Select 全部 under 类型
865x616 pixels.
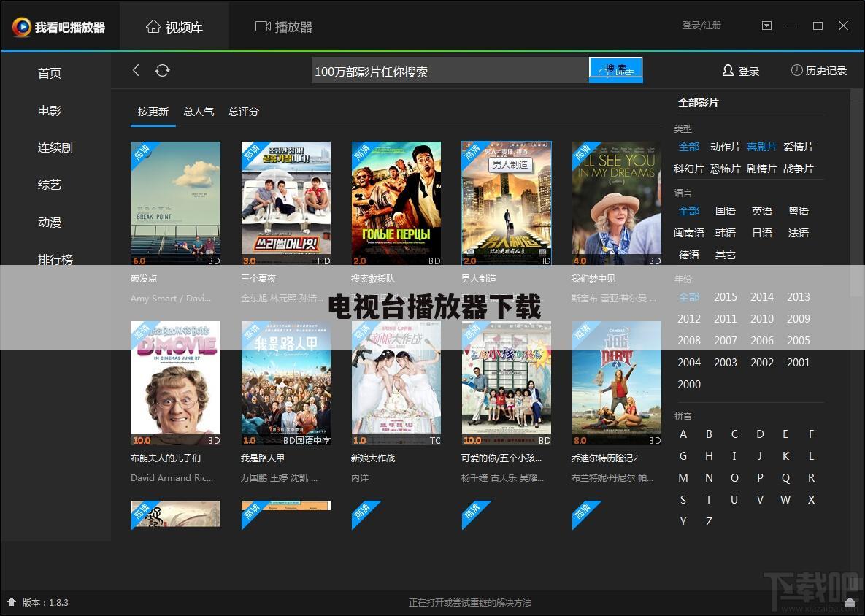(x=688, y=147)
